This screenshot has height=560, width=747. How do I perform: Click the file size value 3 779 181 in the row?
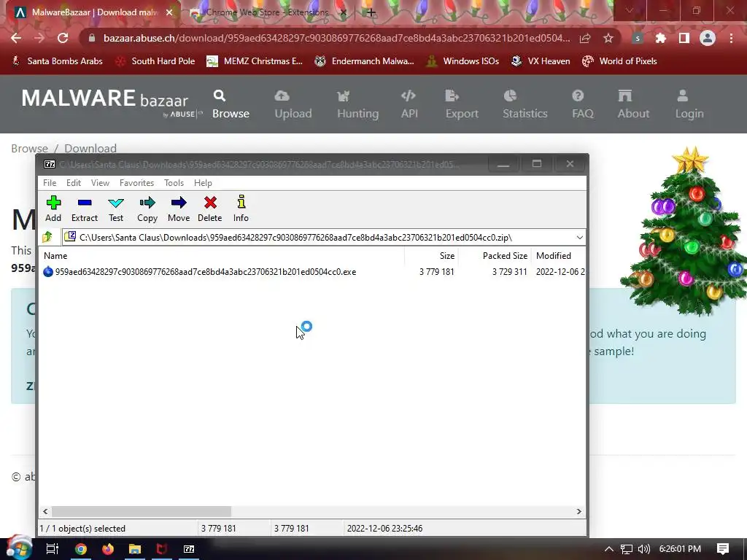pyautogui.click(x=437, y=272)
